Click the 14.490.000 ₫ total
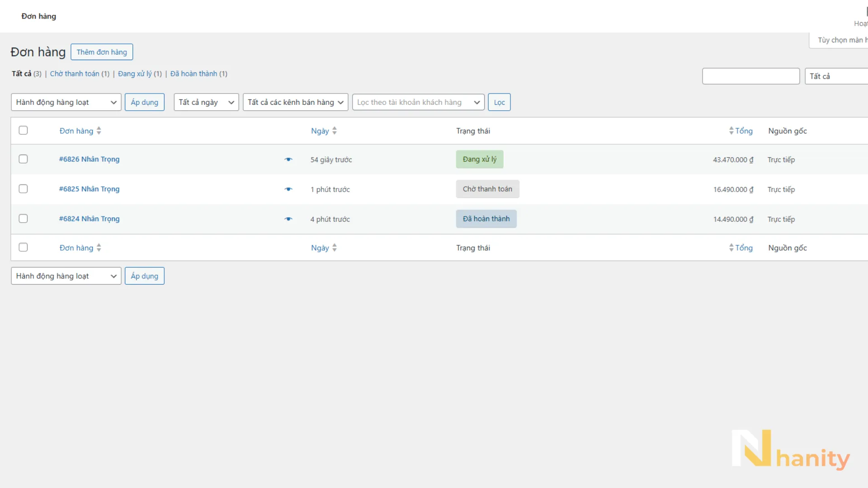 point(733,219)
